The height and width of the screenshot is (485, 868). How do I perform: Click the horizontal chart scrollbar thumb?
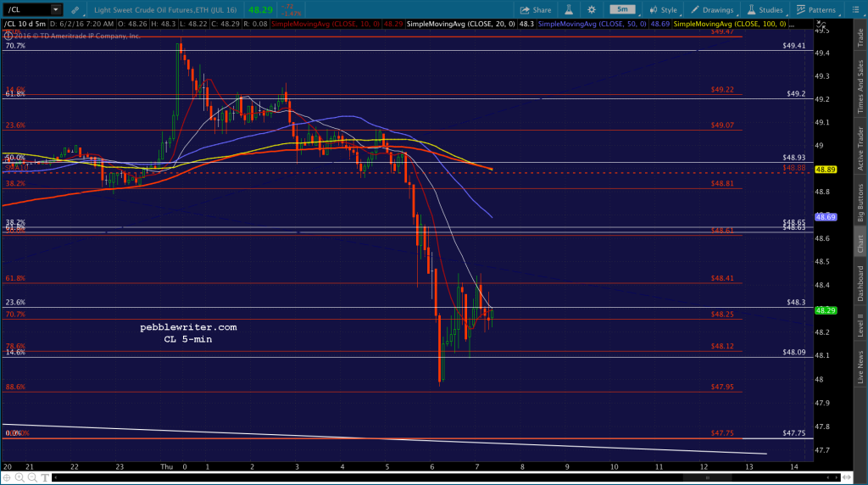click(707, 477)
